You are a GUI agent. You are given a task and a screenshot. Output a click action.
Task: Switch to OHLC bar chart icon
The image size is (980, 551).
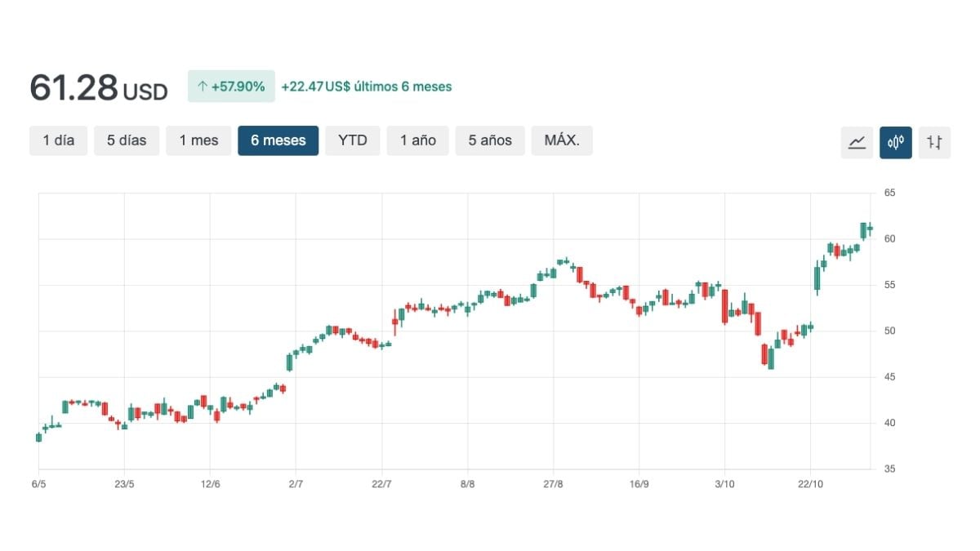[934, 142]
